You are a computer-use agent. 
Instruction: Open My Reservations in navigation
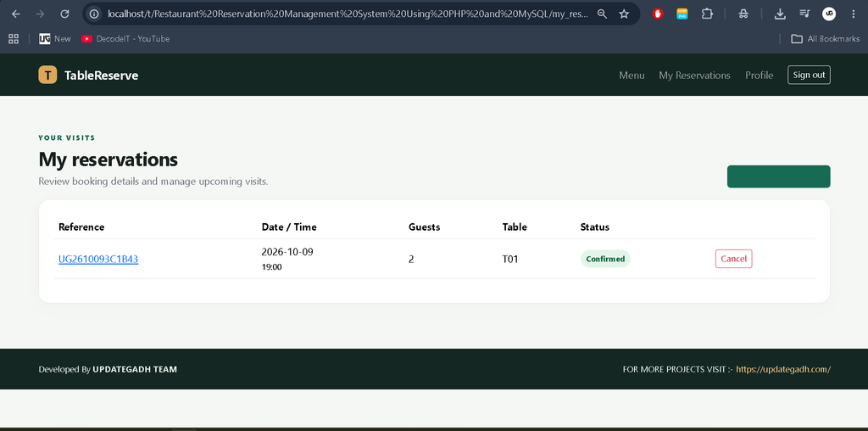(694, 76)
